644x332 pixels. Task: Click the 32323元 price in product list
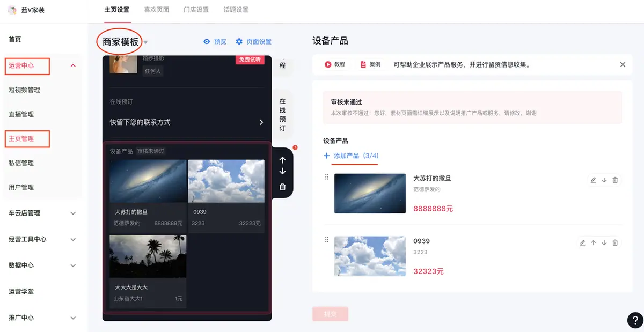click(428, 271)
